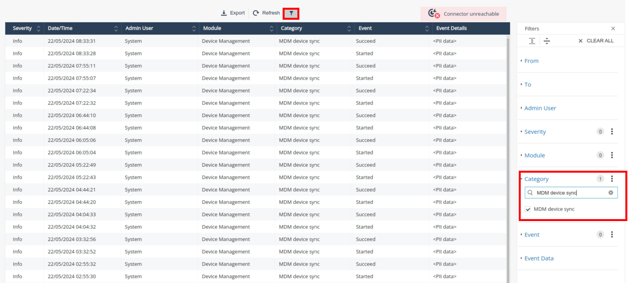The image size is (644, 283).
Task: Open the Event filter three-dot menu
Action: tap(612, 235)
